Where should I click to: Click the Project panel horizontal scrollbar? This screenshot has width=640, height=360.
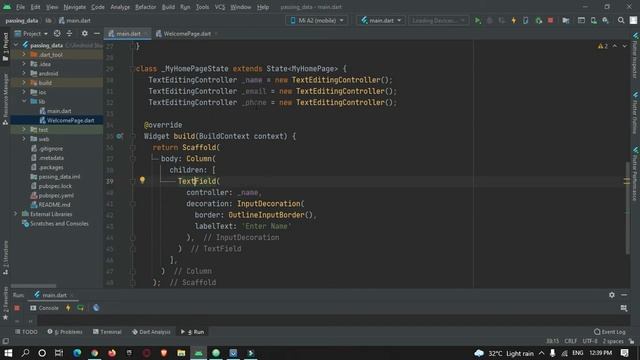click(33, 286)
